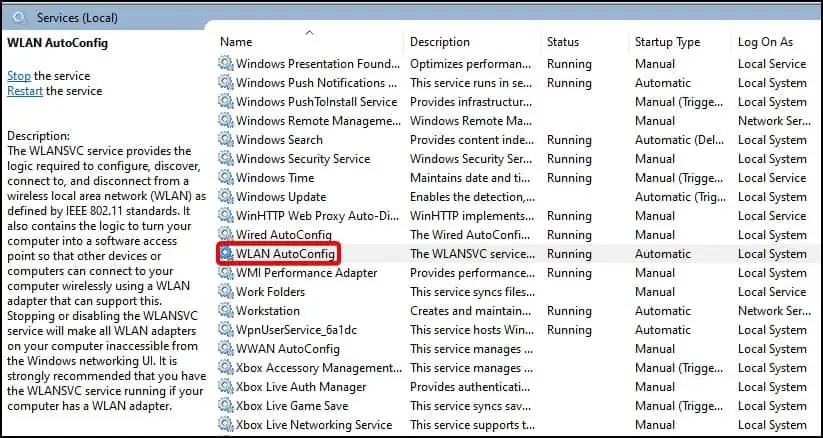Select the Xbox Accessory Management service name
Viewport: 823px width, 438px height.
[319, 368]
